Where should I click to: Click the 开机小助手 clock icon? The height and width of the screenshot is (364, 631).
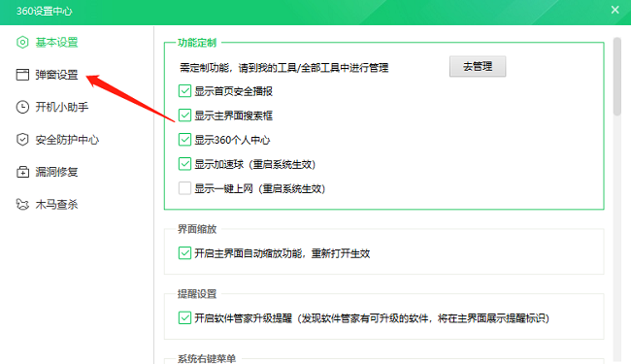[x=22, y=107]
